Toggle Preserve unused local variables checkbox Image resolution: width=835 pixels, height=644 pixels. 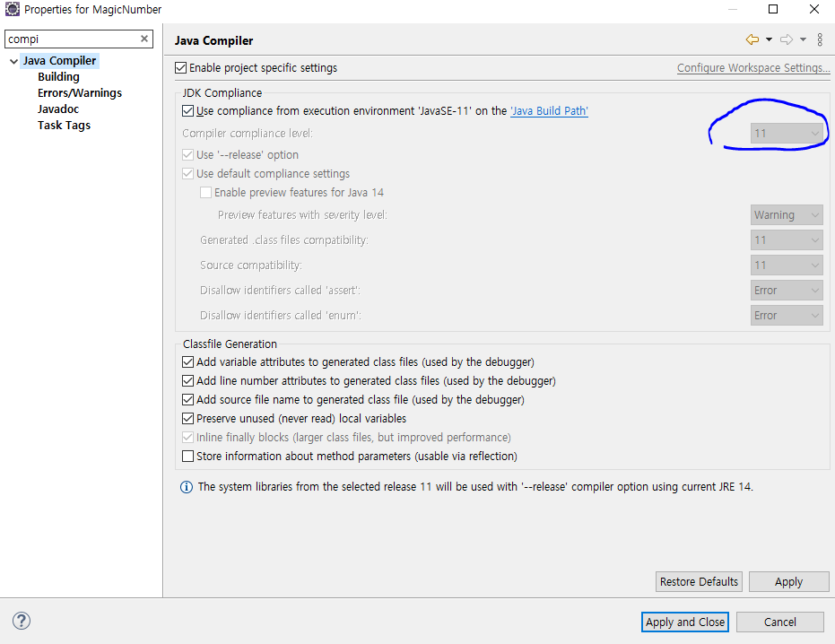click(187, 419)
